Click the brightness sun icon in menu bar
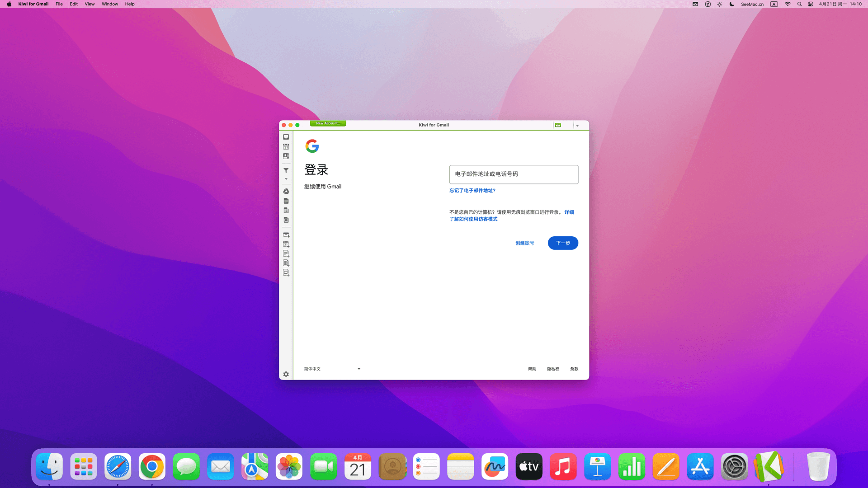The image size is (868, 488). pos(720,4)
